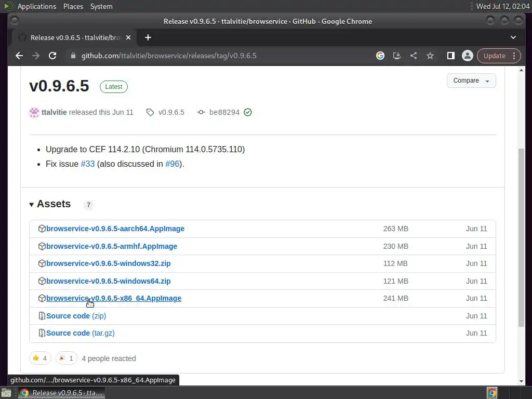532x399 pixels.
Task: Close the Release v0.9.6.5 tab
Action: pos(128,37)
